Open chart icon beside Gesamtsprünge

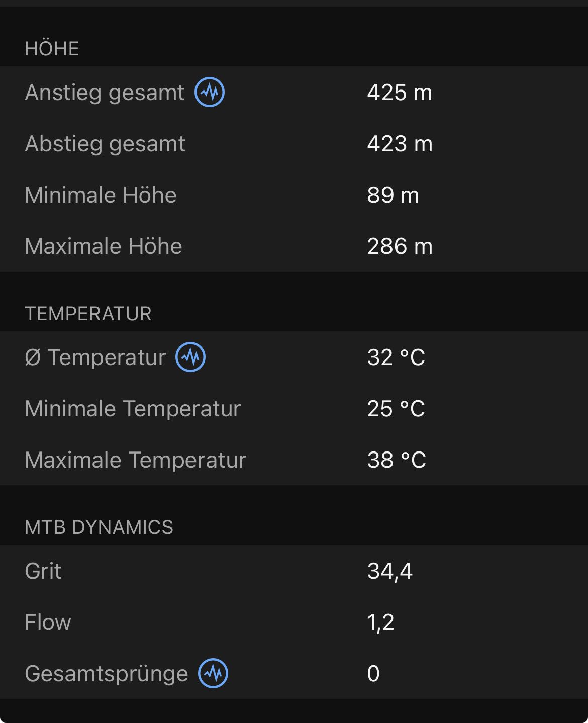(213, 673)
